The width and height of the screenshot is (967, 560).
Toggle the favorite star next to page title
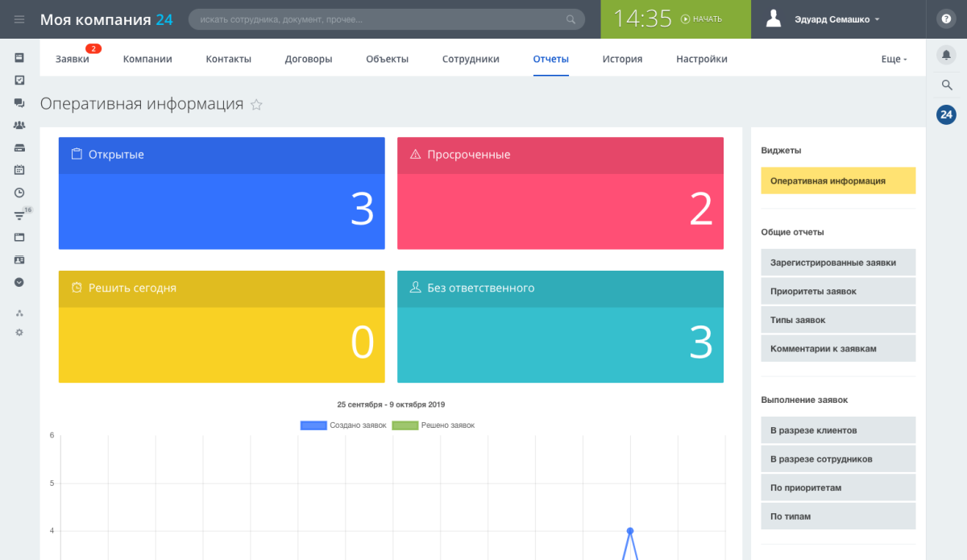pos(256,105)
